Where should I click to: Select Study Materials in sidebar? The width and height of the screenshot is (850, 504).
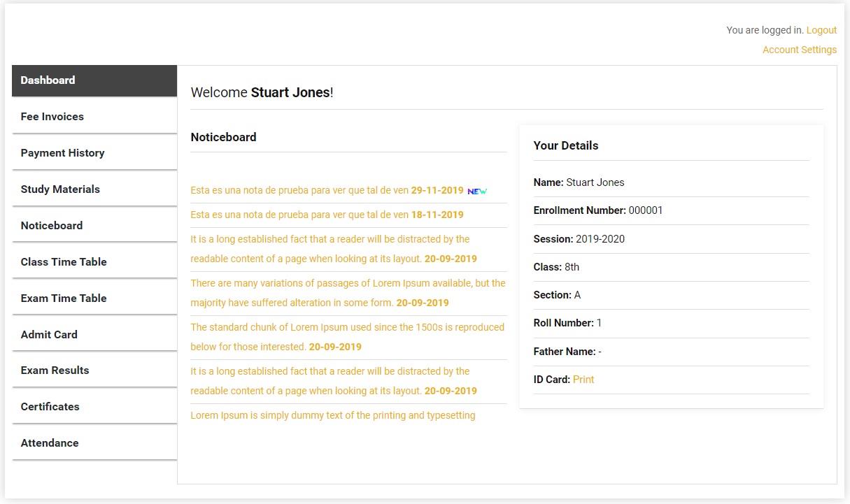coord(94,189)
